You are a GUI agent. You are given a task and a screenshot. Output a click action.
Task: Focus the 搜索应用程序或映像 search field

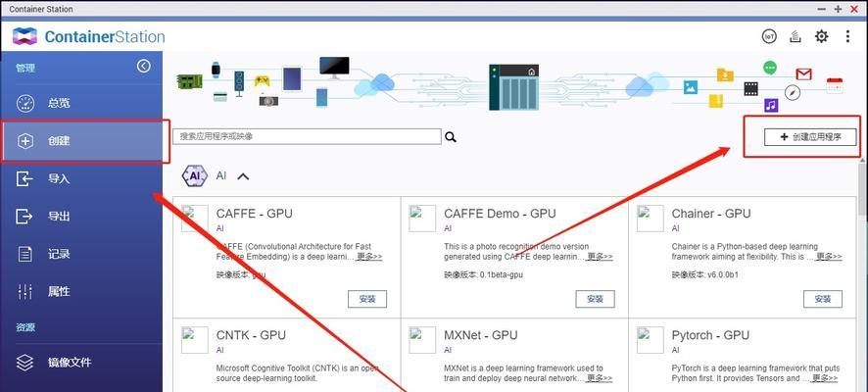tap(307, 137)
